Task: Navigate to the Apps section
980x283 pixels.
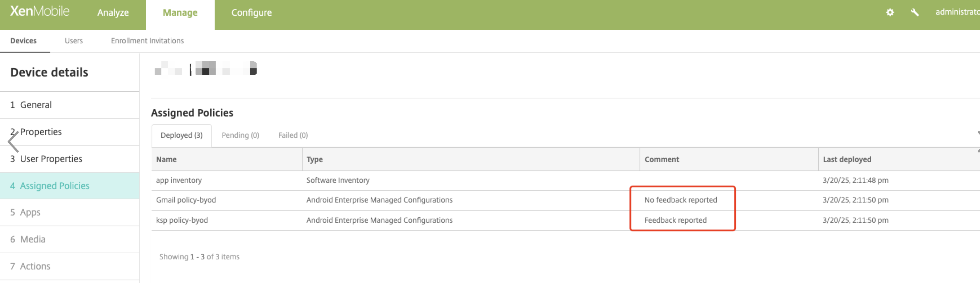Action: (x=30, y=212)
